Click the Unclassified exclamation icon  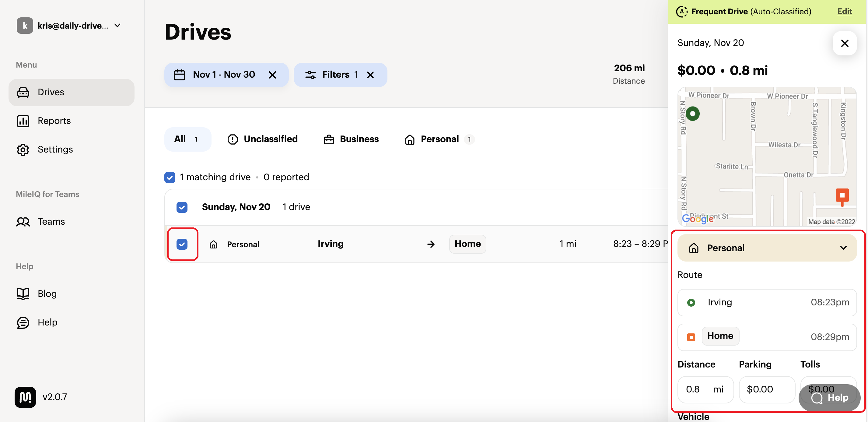coord(233,139)
